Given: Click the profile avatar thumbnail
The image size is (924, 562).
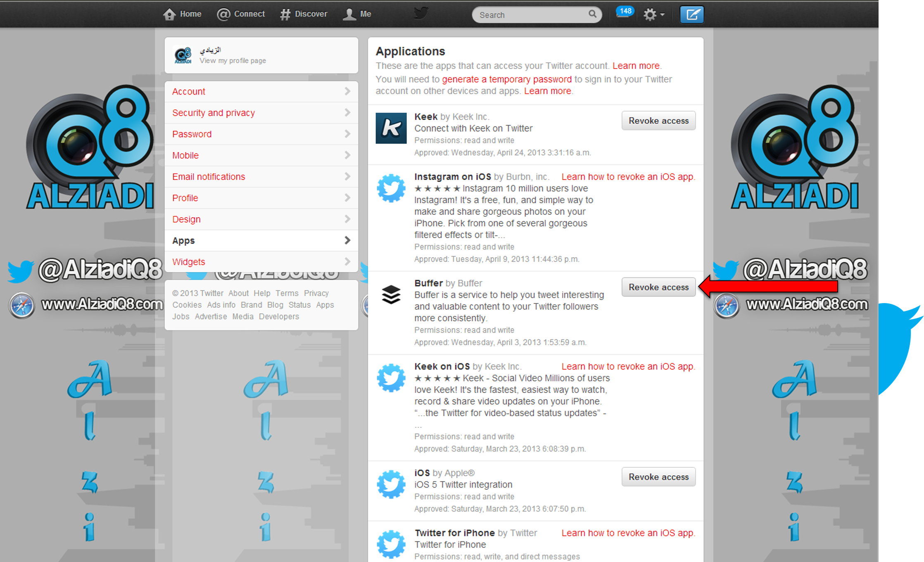Looking at the screenshot, I should (183, 55).
